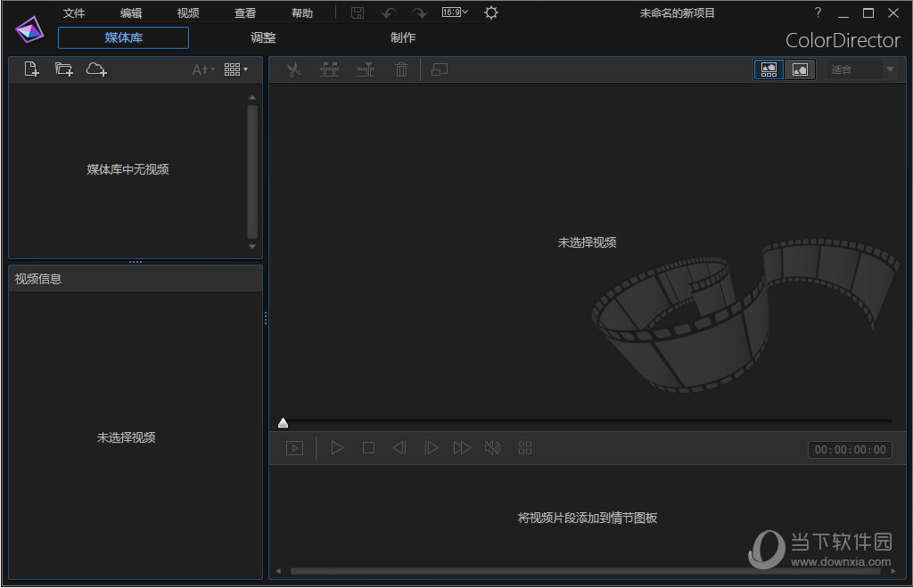
Task: Play the video preview
Action: [x=337, y=448]
